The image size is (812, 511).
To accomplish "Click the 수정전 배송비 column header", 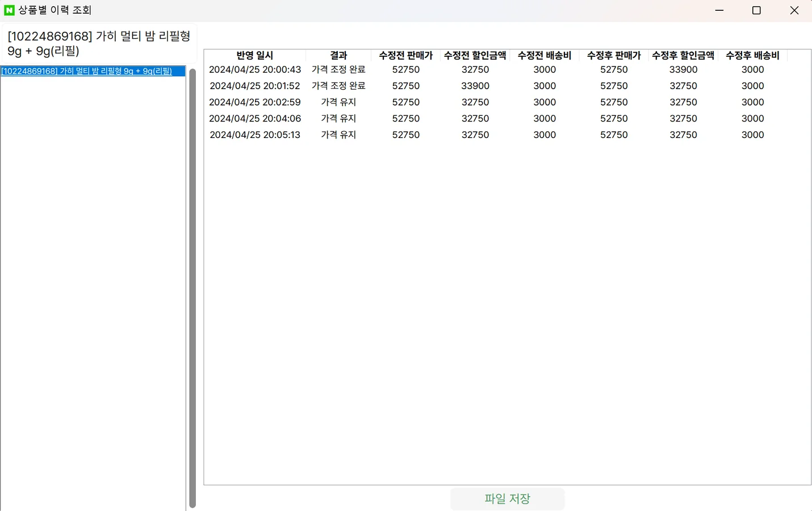I will (545, 55).
